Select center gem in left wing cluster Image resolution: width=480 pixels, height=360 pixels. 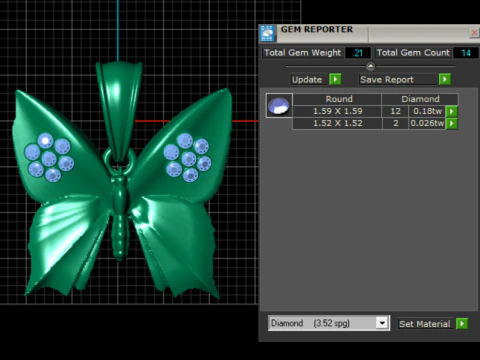[x=49, y=158]
